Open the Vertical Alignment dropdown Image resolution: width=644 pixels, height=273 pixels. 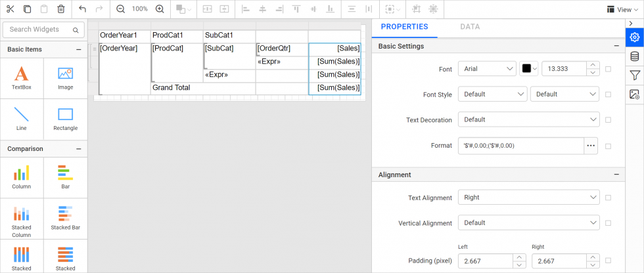(528, 223)
